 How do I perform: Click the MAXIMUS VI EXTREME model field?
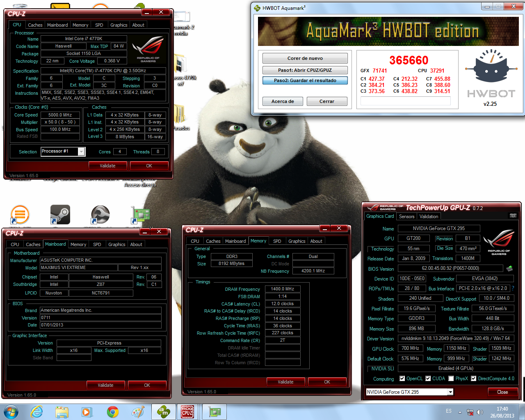pyautogui.click(x=78, y=267)
